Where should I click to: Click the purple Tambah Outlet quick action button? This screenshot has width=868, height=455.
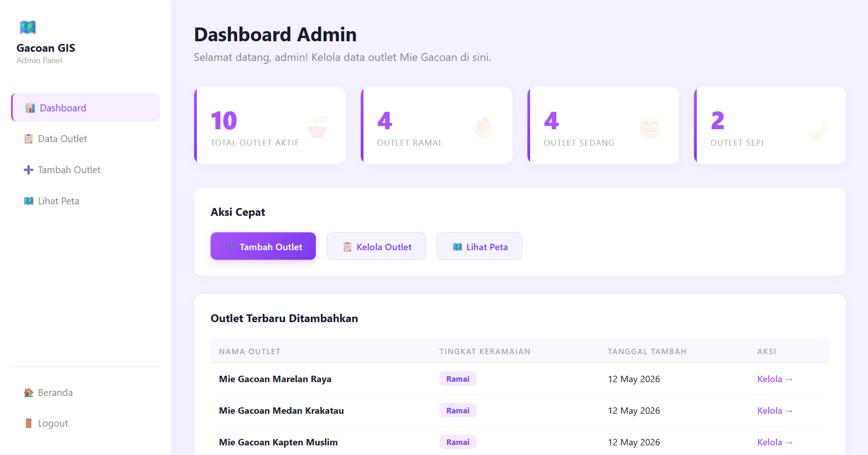point(263,246)
